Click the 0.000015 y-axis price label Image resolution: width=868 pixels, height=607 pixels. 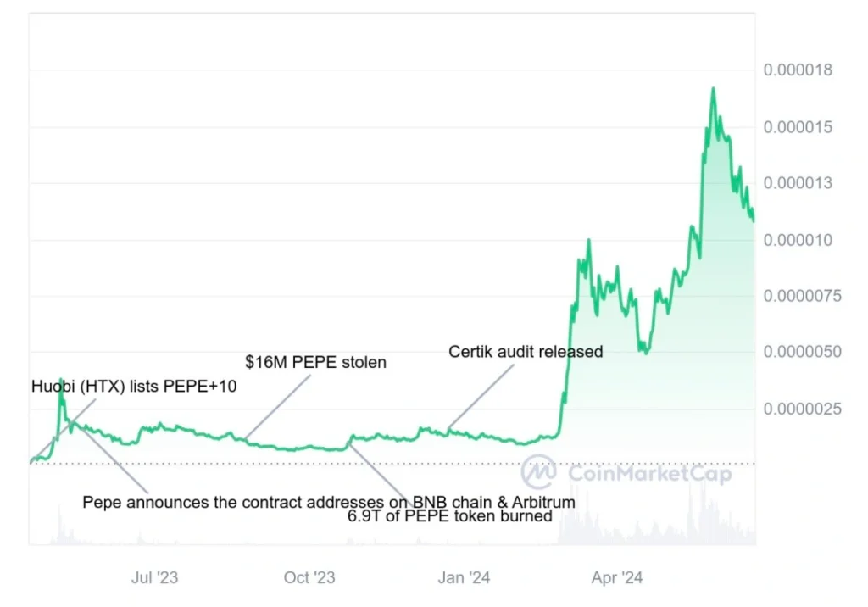(x=798, y=127)
